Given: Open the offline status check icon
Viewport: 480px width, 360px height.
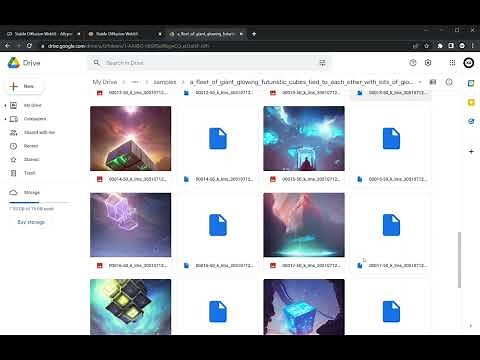Looking at the screenshot, I should pyautogui.click(x=413, y=63).
